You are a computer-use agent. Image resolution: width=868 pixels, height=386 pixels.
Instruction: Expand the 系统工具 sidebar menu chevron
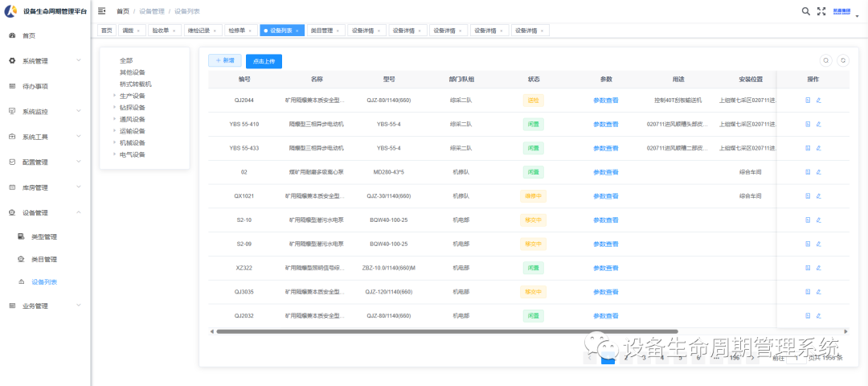point(79,137)
